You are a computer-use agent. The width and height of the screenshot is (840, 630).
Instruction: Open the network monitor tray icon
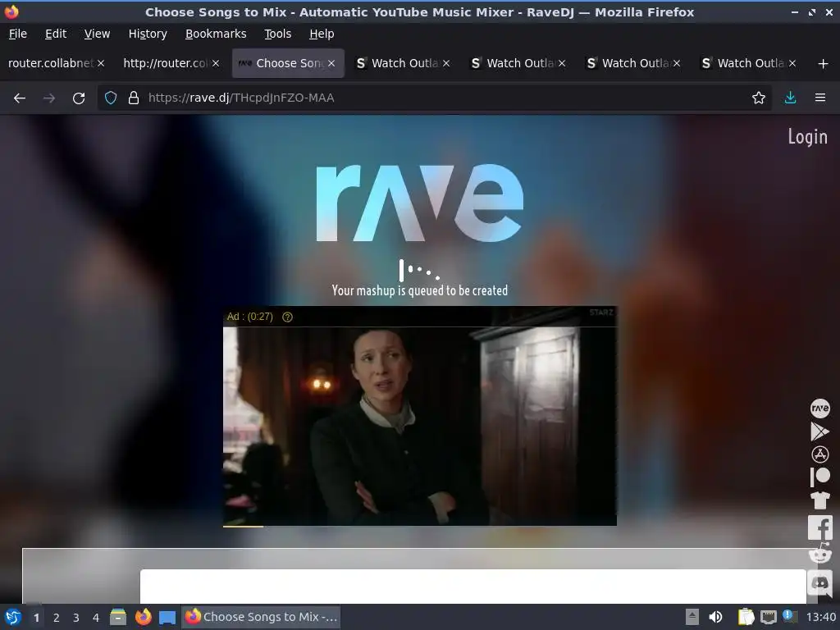click(x=768, y=617)
